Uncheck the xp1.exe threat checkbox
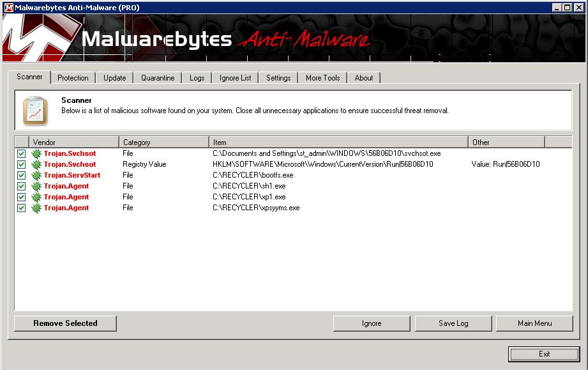Viewport: 588px width, 370px height. click(21, 197)
